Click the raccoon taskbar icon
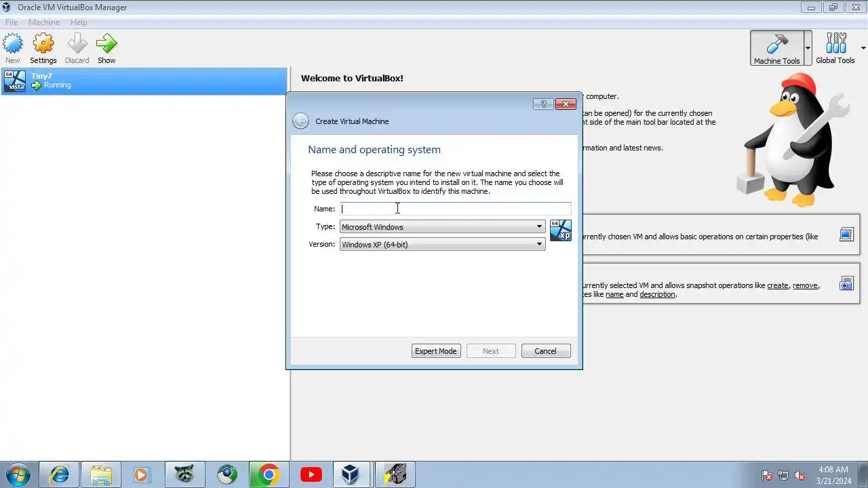The image size is (868, 488). click(x=184, y=474)
